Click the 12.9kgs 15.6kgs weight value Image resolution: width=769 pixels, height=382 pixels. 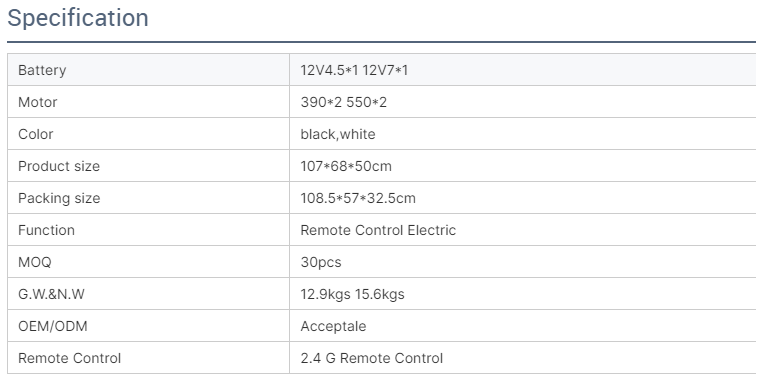(353, 294)
